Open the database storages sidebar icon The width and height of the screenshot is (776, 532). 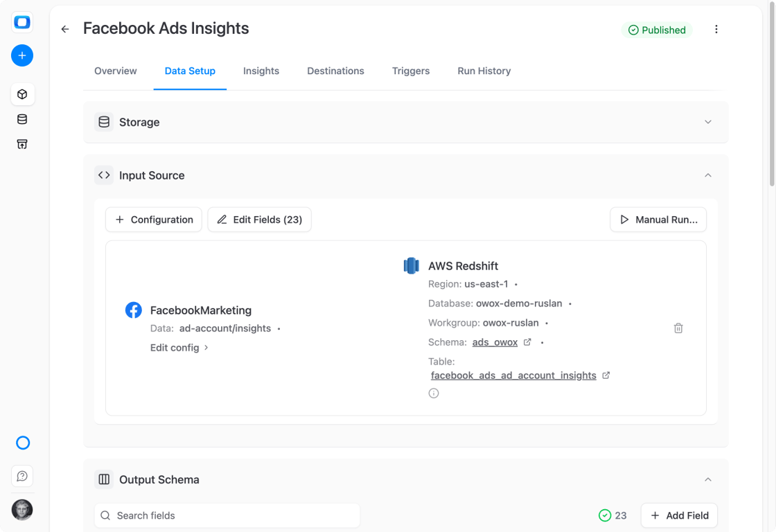click(22, 119)
